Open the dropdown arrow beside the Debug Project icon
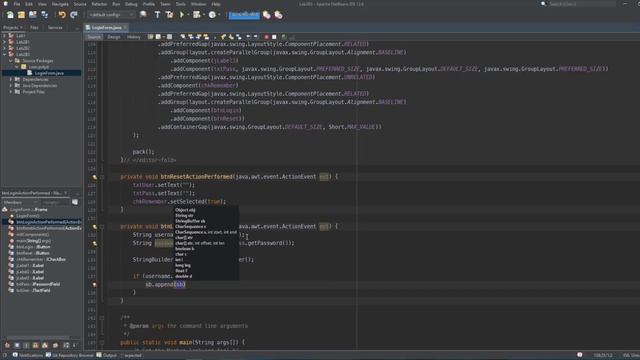 pos(204,15)
